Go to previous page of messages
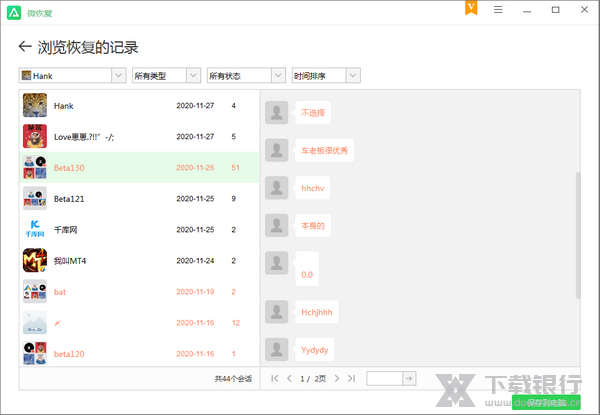The image size is (600, 415). point(289,378)
